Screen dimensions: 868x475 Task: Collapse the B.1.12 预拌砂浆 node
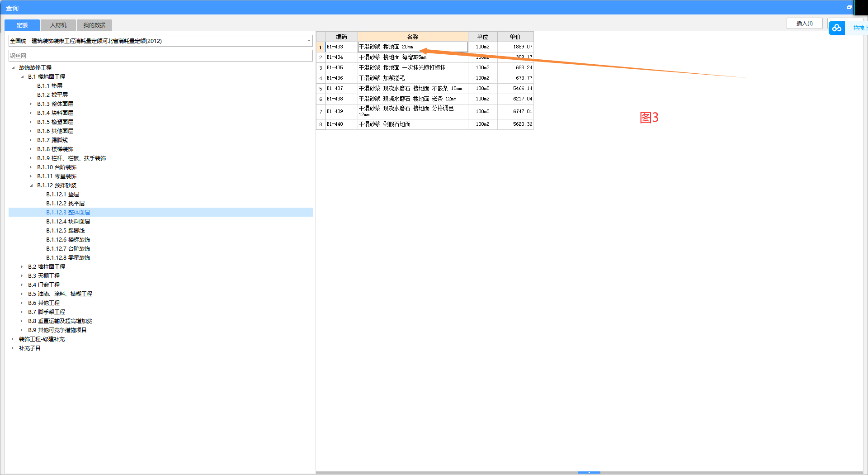[31, 185]
